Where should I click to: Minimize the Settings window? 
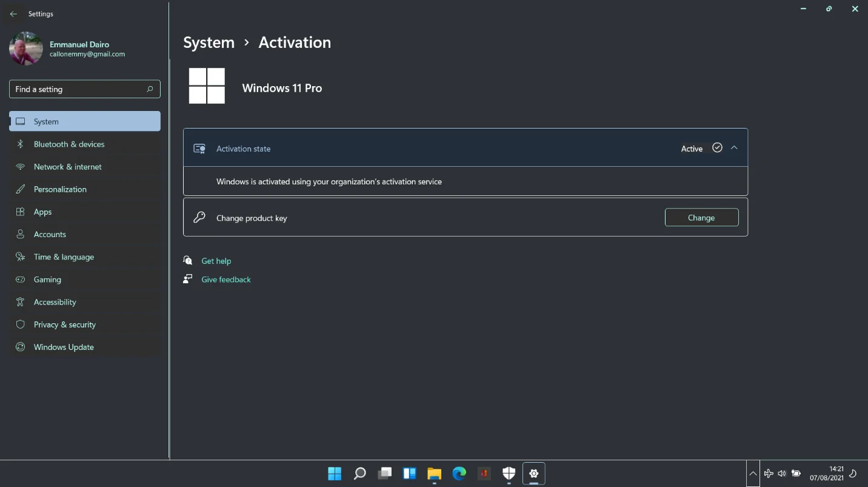pyautogui.click(x=804, y=9)
